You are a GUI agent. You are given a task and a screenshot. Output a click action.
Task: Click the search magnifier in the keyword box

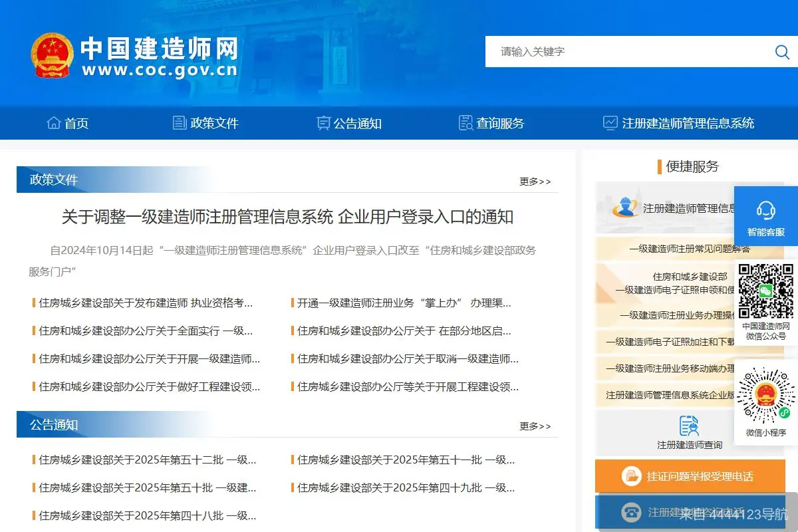click(781, 51)
